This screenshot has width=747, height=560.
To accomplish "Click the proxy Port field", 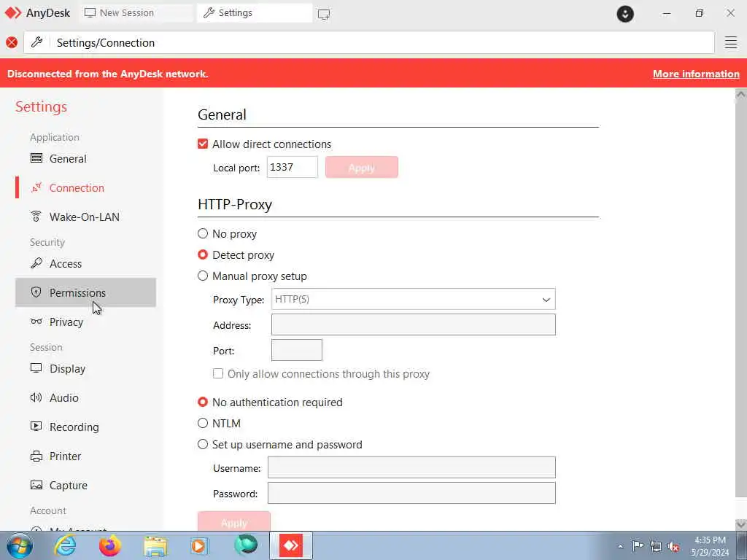I will [296, 350].
